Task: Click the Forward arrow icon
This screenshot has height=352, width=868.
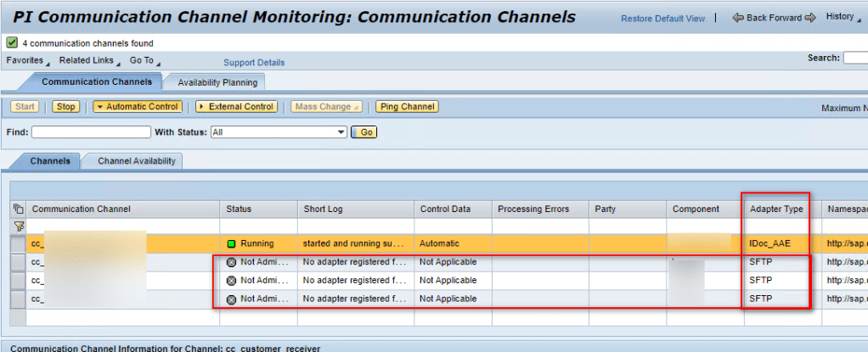Action: click(x=809, y=18)
